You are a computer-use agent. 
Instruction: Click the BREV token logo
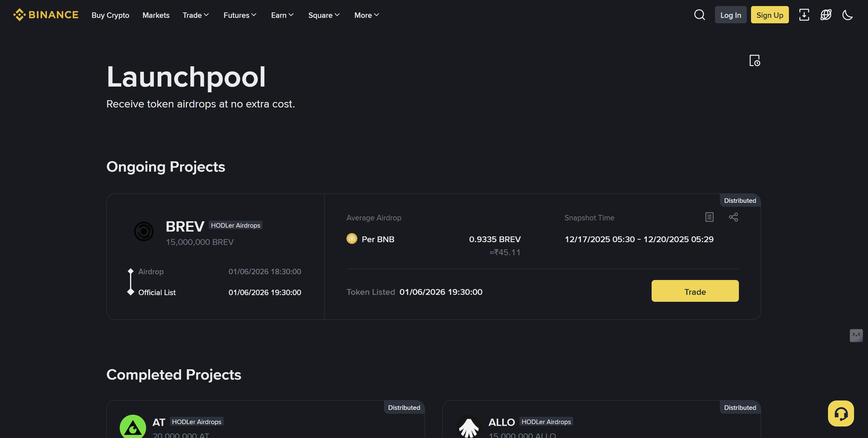coord(144,231)
